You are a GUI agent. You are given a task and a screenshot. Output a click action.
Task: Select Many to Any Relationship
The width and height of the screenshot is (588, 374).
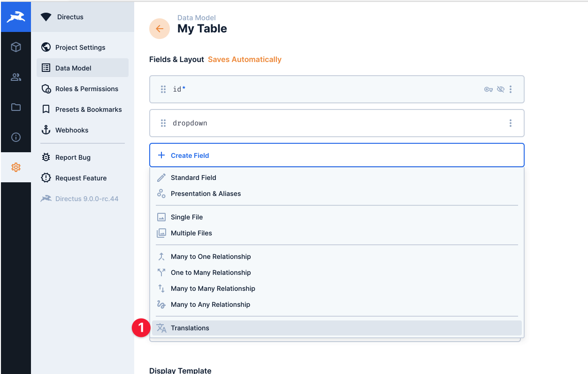point(336,304)
